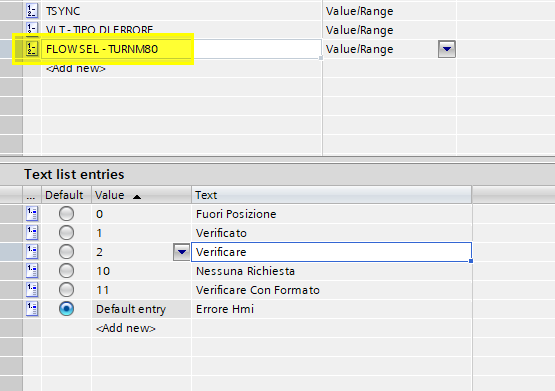Open the value dropdown next to 2

[182, 252]
